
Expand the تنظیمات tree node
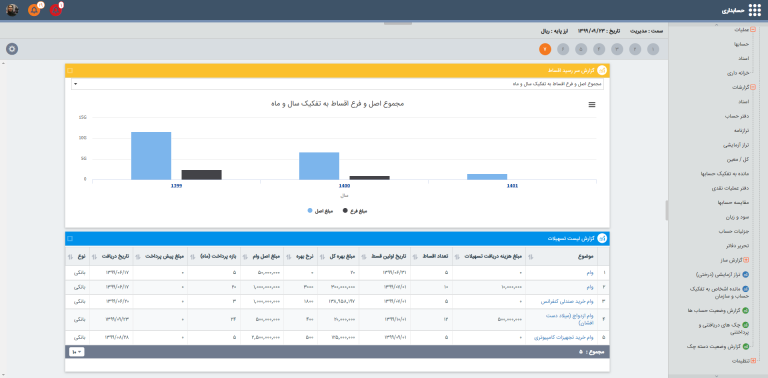pos(753,361)
